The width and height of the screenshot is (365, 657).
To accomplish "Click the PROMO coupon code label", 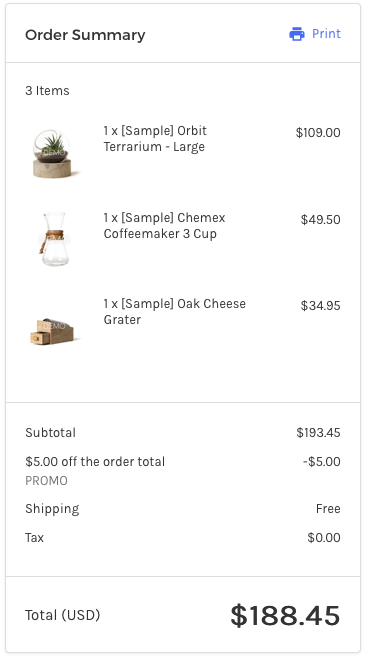I will coord(46,481).
